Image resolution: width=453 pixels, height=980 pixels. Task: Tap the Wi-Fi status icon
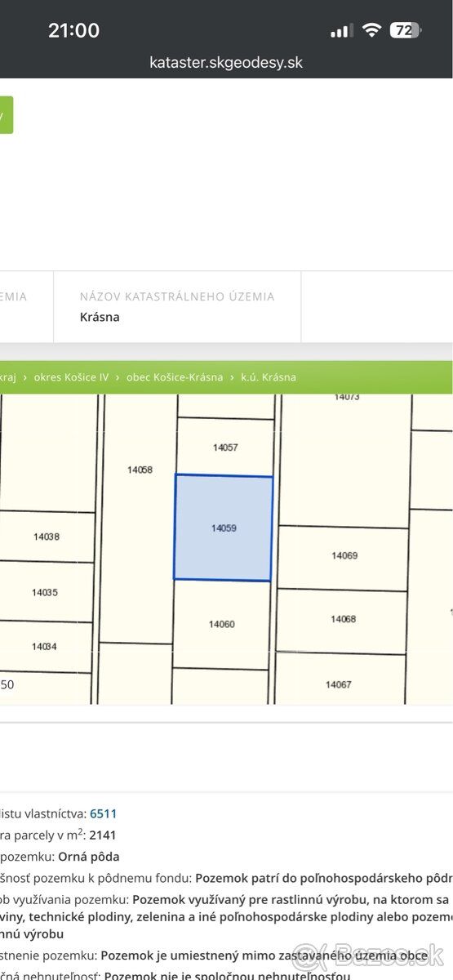[x=372, y=30]
